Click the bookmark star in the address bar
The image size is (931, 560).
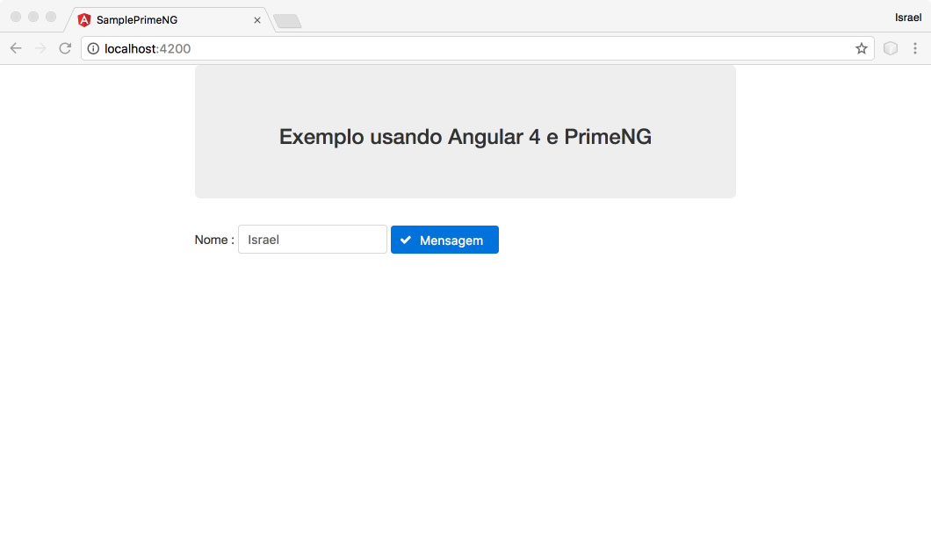[x=862, y=48]
